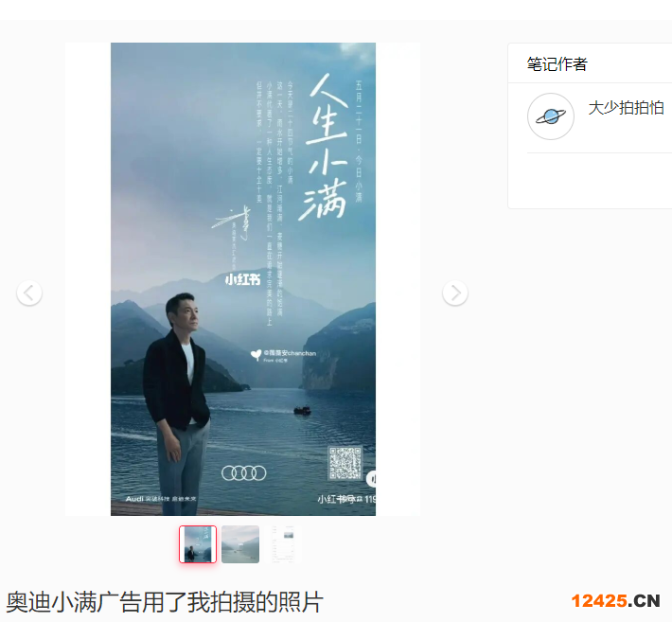The image size is (672, 622).
Task: Open author profile 大少拍拍怕
Action: [x=627, y=108]
